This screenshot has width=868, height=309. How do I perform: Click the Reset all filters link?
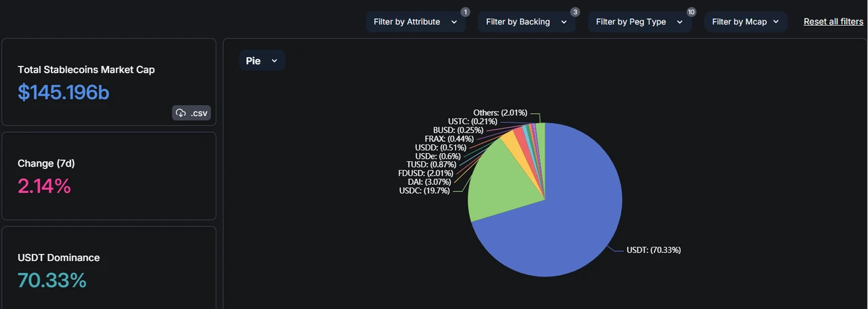tap(833, 22)
